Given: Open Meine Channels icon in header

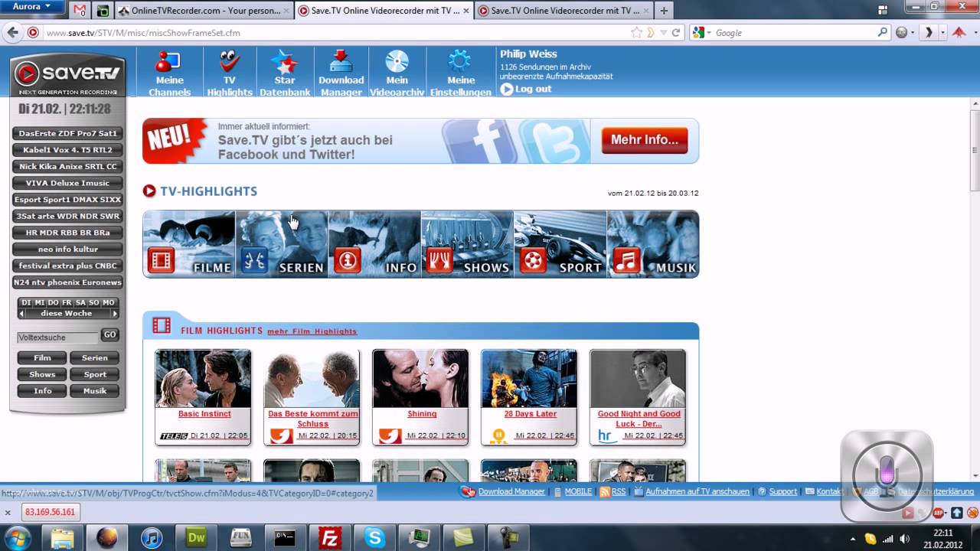Looking at the screenshot, I should tap(169, 64).
